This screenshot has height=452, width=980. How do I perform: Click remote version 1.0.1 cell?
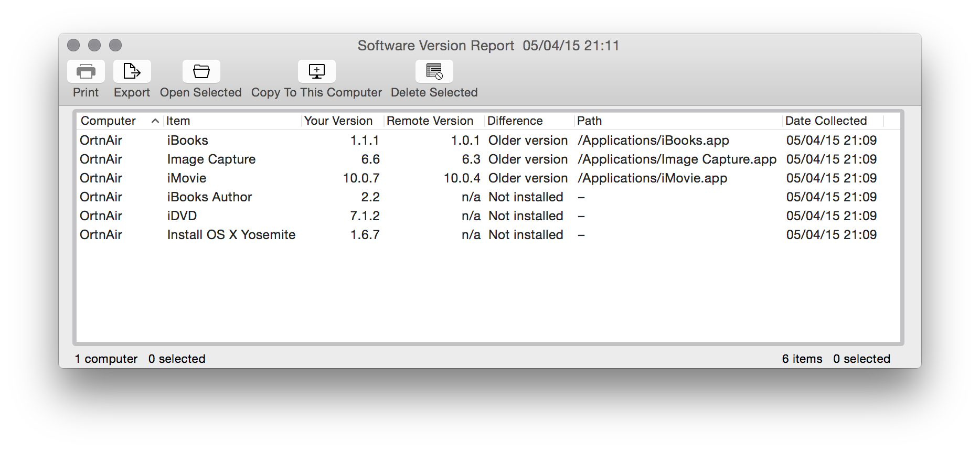(466, 141)
